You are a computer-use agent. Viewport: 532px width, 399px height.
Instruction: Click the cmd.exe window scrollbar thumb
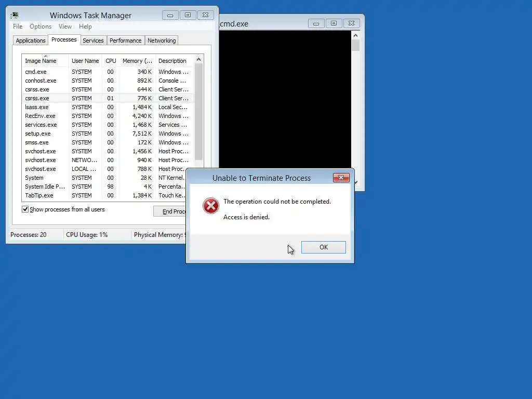tap(355, 46)
